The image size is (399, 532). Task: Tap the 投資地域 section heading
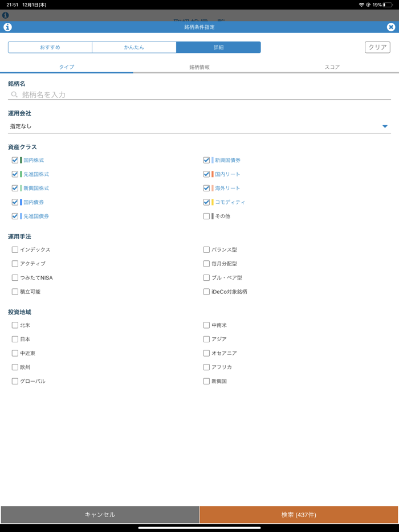tap(20, 312)
